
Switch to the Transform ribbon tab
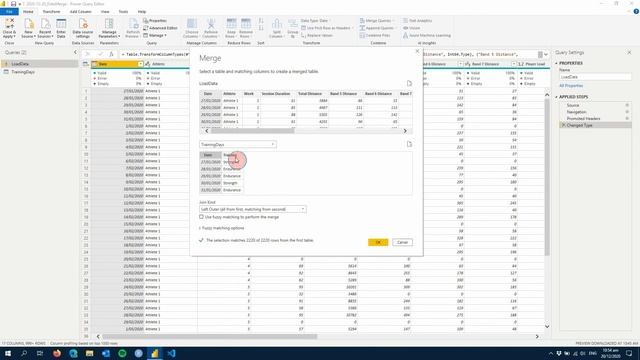pyautogui.click(x=51, y=12)
